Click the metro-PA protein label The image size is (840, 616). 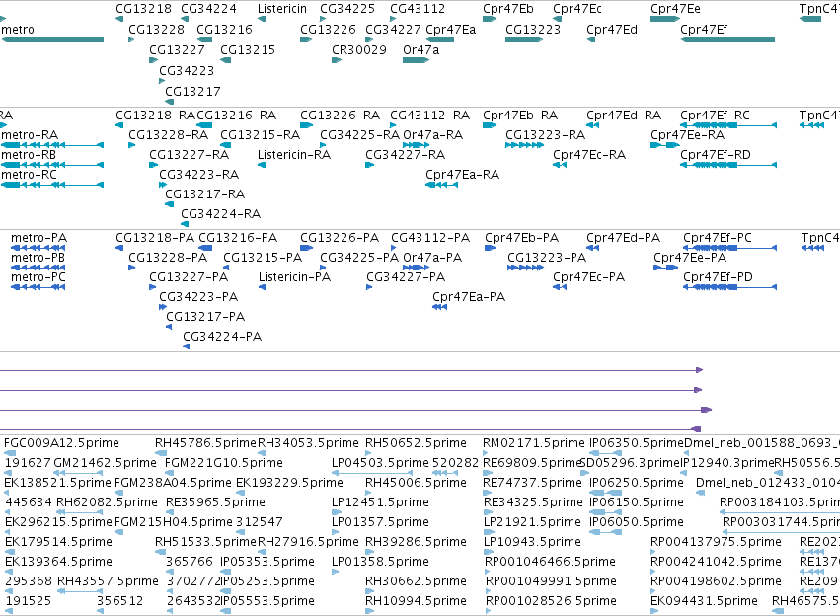(38, 237)
